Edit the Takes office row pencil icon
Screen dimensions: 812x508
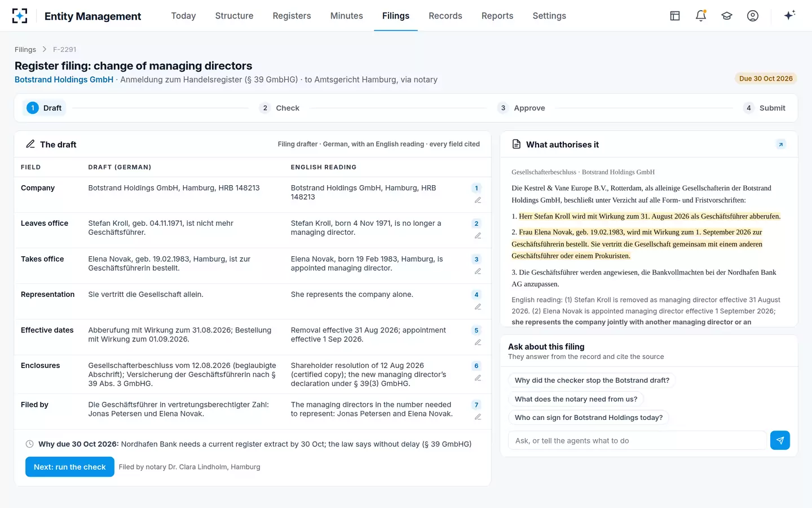coord(478,271)
